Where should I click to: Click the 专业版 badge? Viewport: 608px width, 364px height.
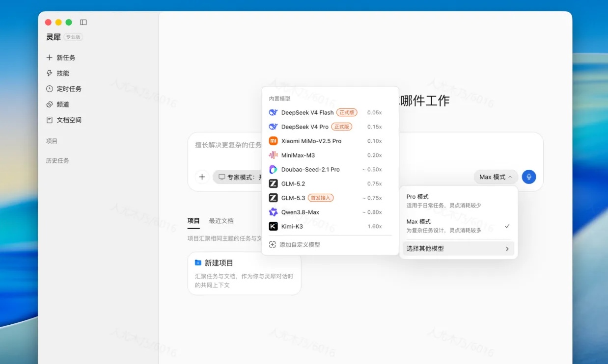click(73, 37)
